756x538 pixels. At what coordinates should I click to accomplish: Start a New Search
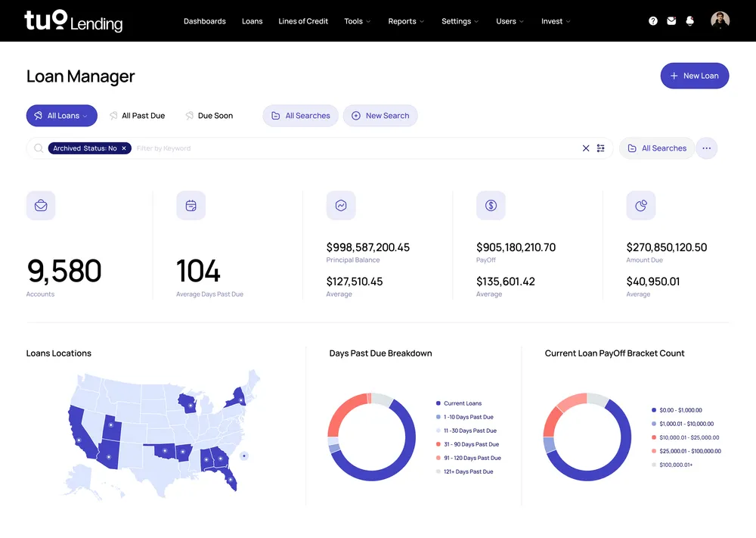coord(380,115)
